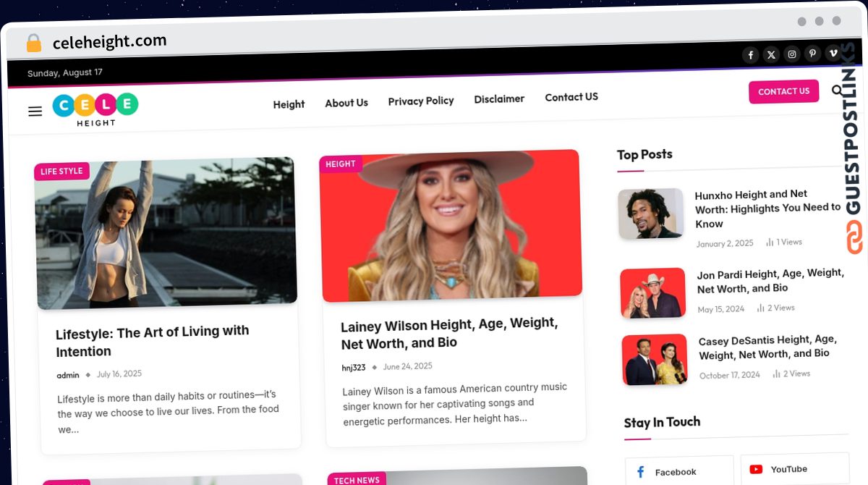Click the date January 2, 2025
This screenshot has width=868, height=485.
click(725, 244)
